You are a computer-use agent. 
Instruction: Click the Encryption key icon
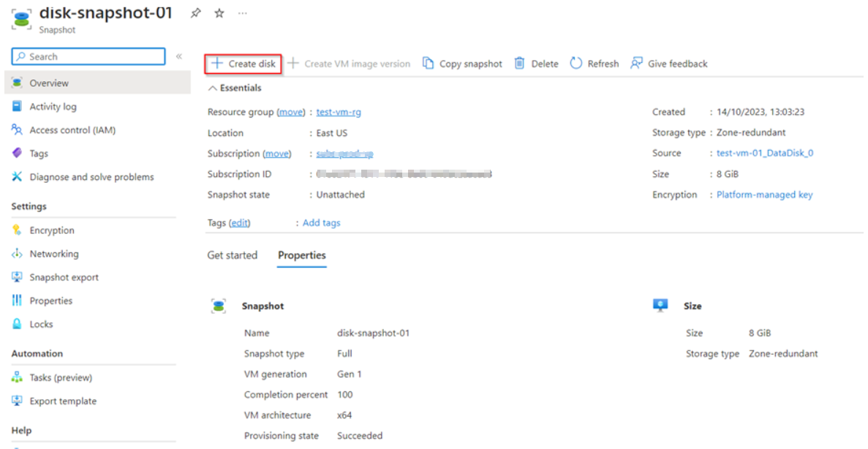[17, 230]
